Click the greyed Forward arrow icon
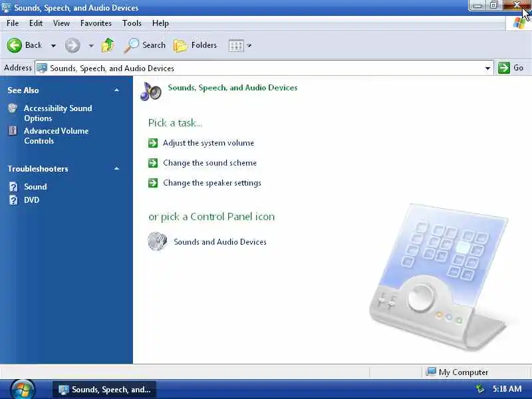The width and height of the screenshot is (532, 399). [x=72, y=45]
